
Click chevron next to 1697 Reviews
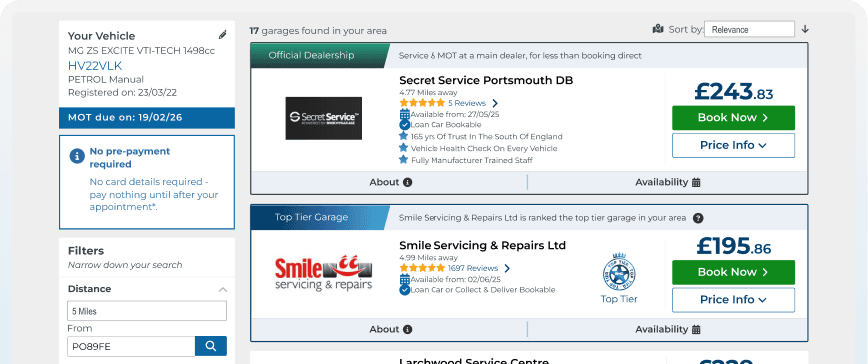(x=507, y=268)
